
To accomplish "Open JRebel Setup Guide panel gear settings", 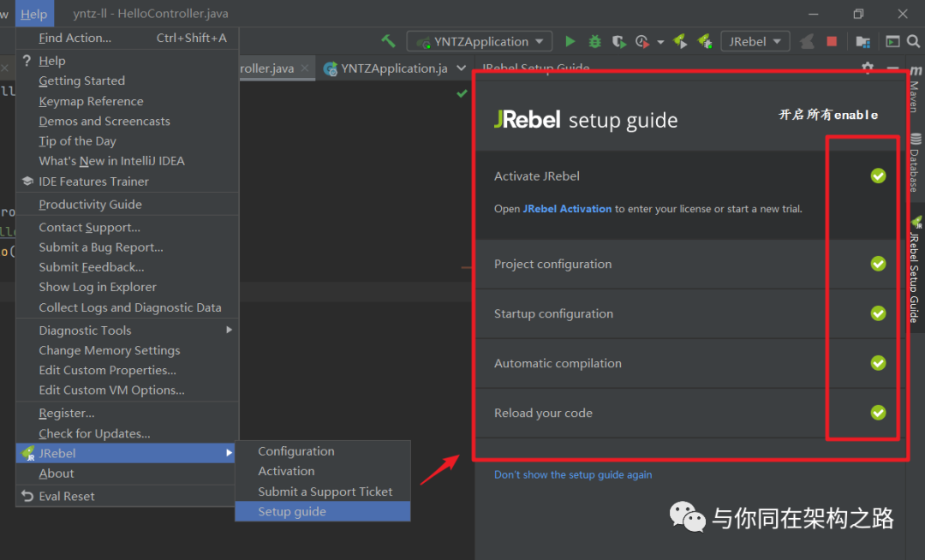I will pos(867,67).
